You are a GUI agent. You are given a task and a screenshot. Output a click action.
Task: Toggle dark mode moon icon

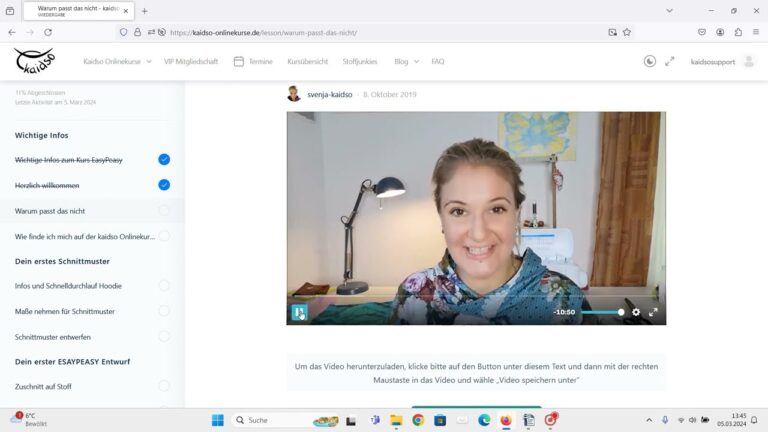pos(649,61)
